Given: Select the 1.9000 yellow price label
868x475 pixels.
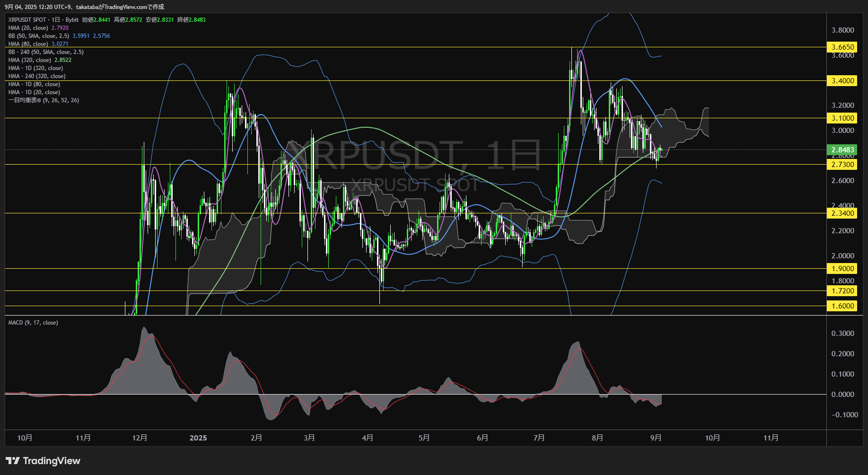Looking at the screenshot, I should [x=842, y=268].
